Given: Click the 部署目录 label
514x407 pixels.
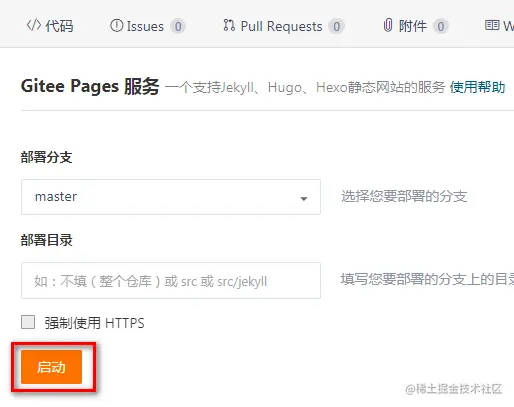Looking at the screenshot, I should 47,240.
